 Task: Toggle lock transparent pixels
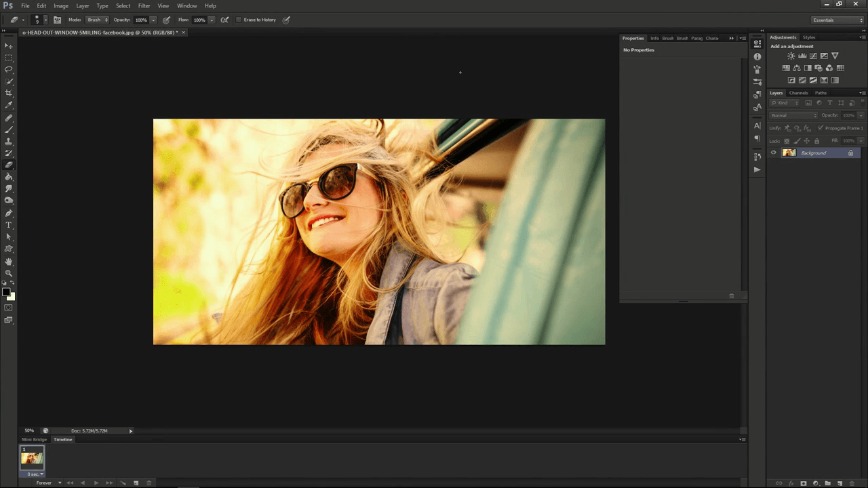pos(787,141)
